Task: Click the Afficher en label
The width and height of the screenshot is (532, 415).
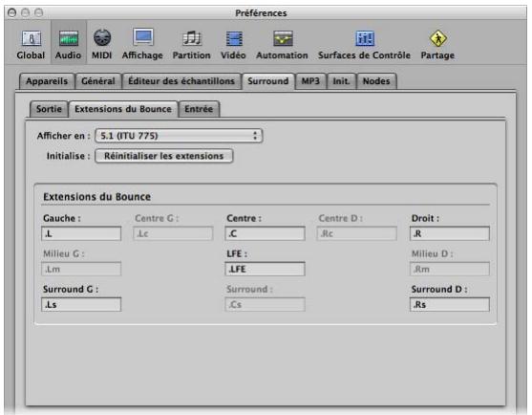Action: click(x=63, y=136)
